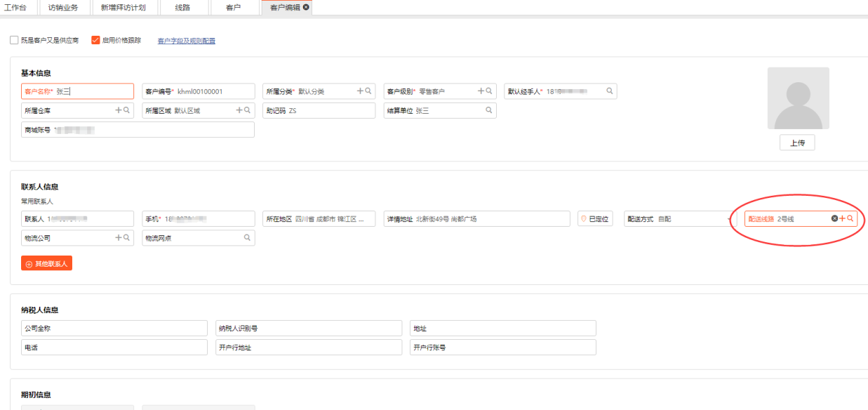This screenshot has height=410, width=868.
Task: Clear the 配送线路 field with the X icon
Action: [x=834, y=219]
